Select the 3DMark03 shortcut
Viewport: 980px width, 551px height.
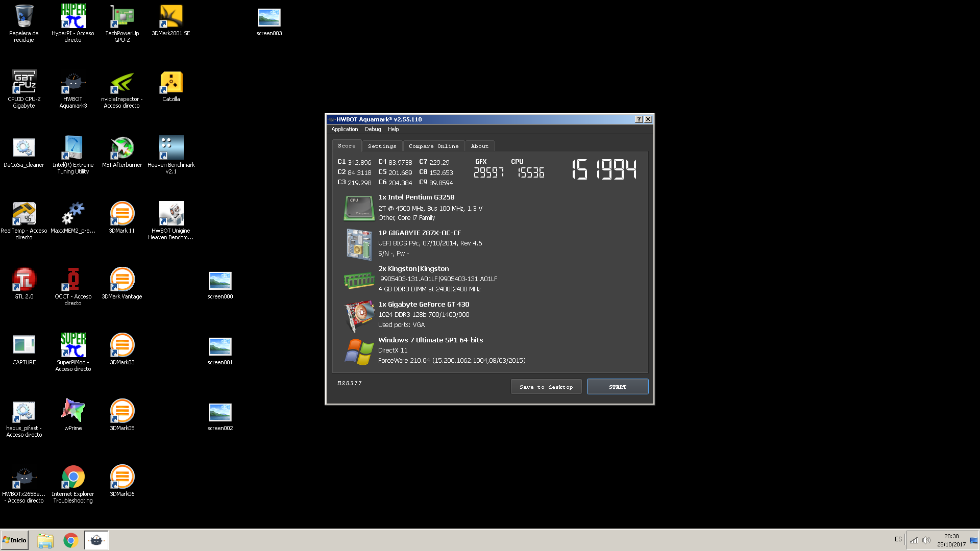pyautogui.click(x=122, y=349)
